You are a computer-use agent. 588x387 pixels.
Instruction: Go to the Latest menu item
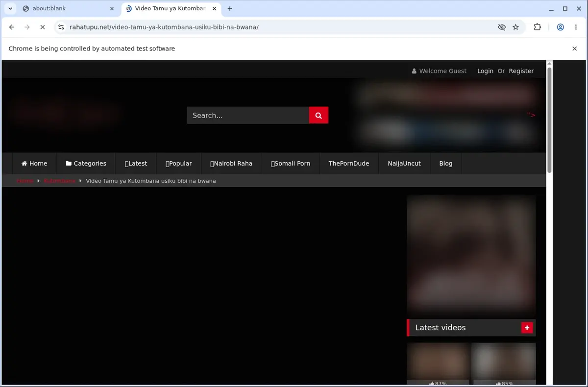(x=136, y=163)
